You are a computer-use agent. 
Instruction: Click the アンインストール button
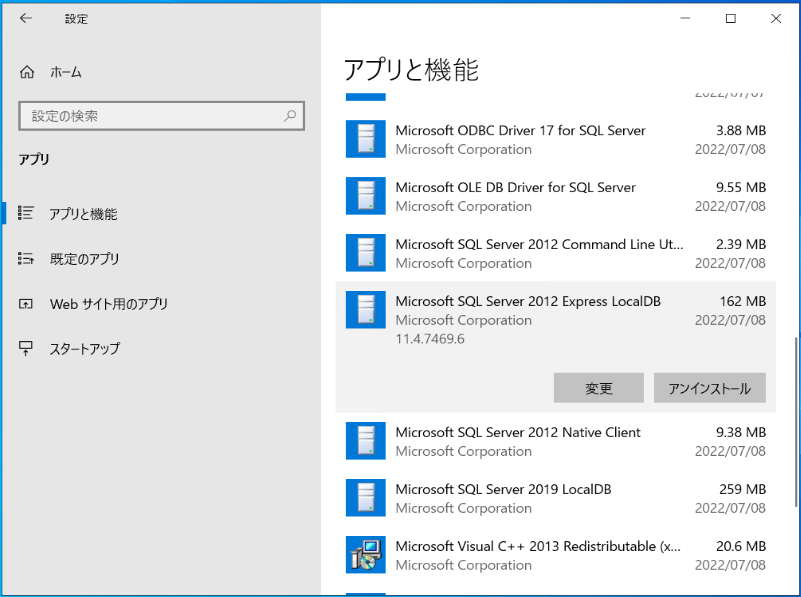coord(710,388)
